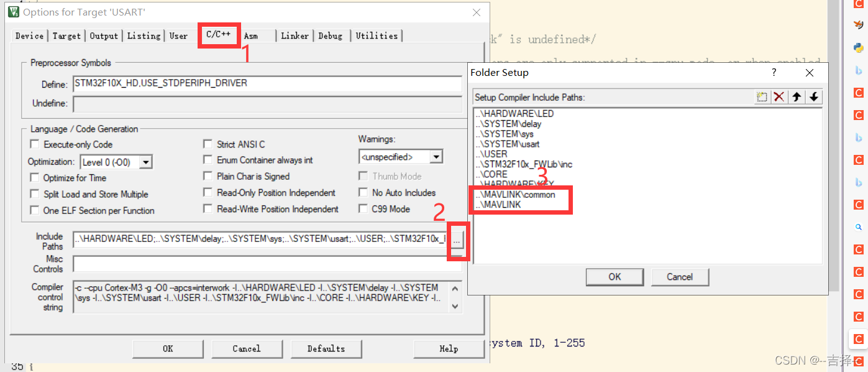Image resolution: width=868 pixels, height=372 pixels.
Task: Switch to the Device tab
Action: 30,36
